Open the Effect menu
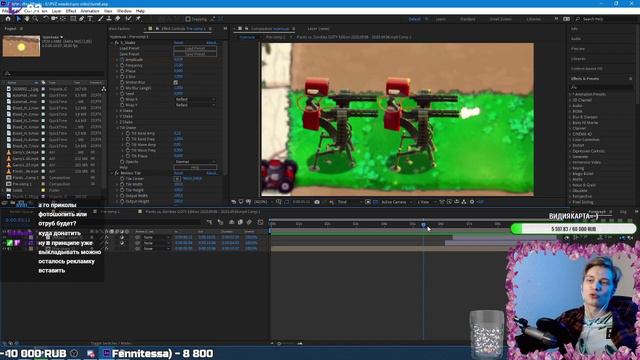Screen dimensions: 640x360 click(x=71, y=11)
